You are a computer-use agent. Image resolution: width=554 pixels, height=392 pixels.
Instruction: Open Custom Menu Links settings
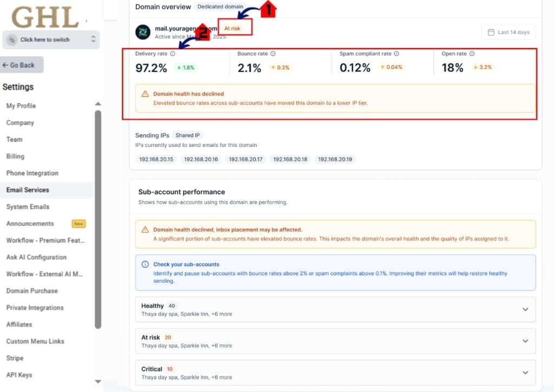point(35,342)
